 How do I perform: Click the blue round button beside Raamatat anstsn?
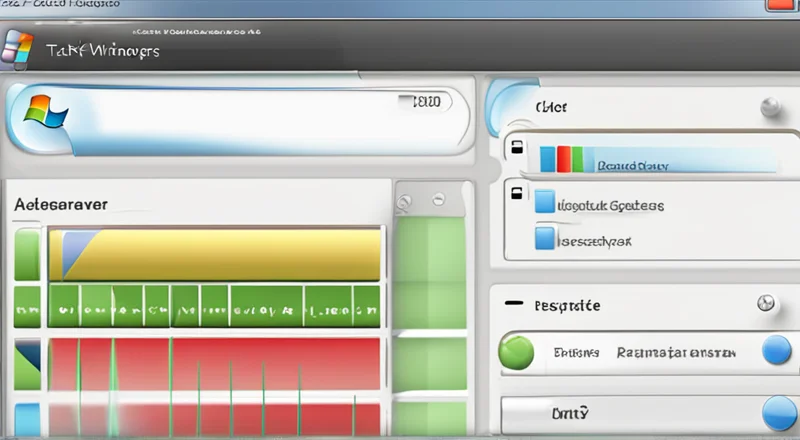tap(777, 351)
